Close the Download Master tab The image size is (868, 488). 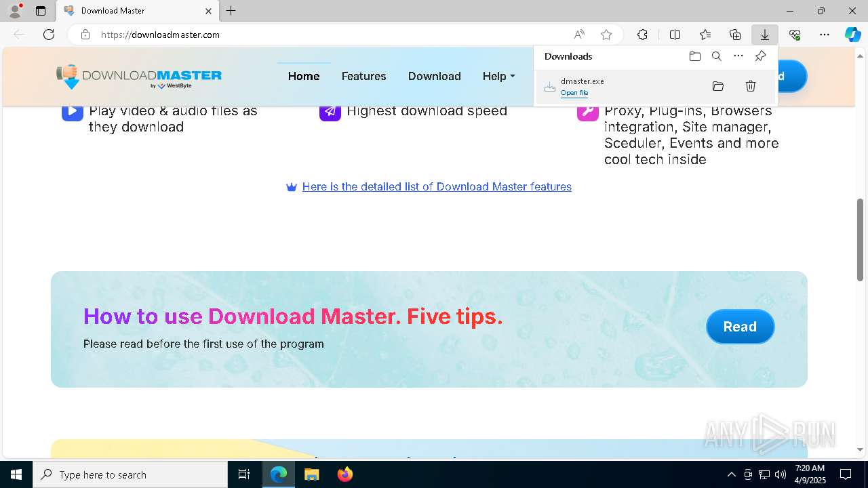(208, 11)
